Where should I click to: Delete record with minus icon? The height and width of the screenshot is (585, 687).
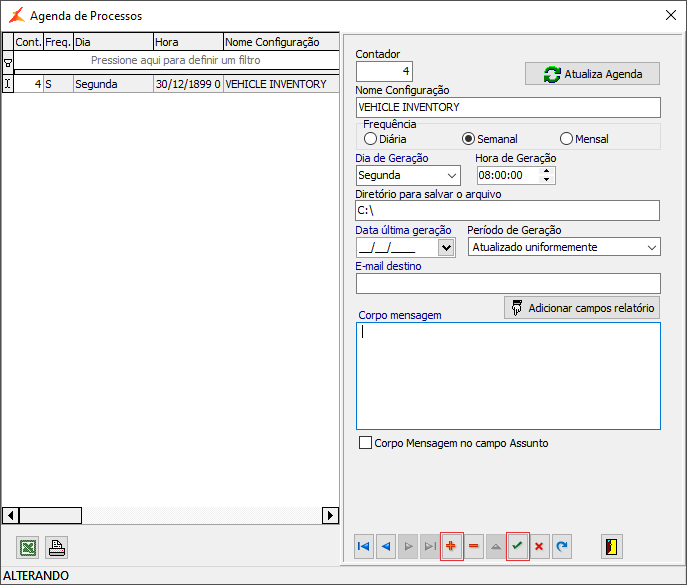(x=474, y=546)
